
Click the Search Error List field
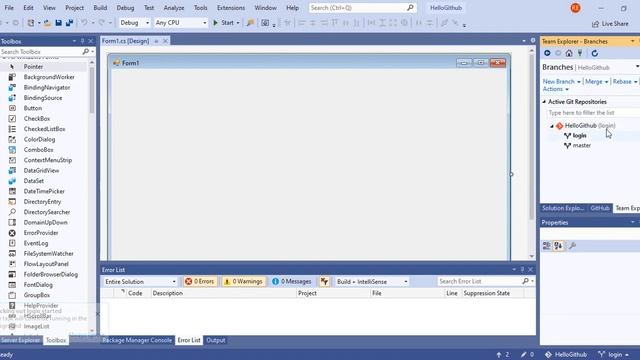tap(479, 281)
